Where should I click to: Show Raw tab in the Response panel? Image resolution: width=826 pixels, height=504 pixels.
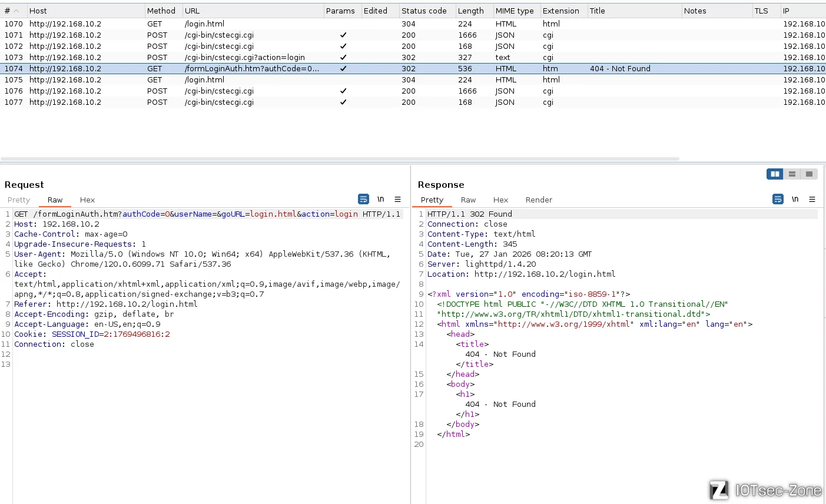[x=468, y=200]
